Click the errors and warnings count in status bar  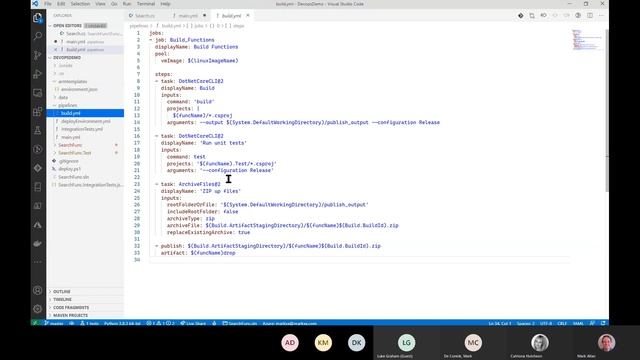click(160, 323)
